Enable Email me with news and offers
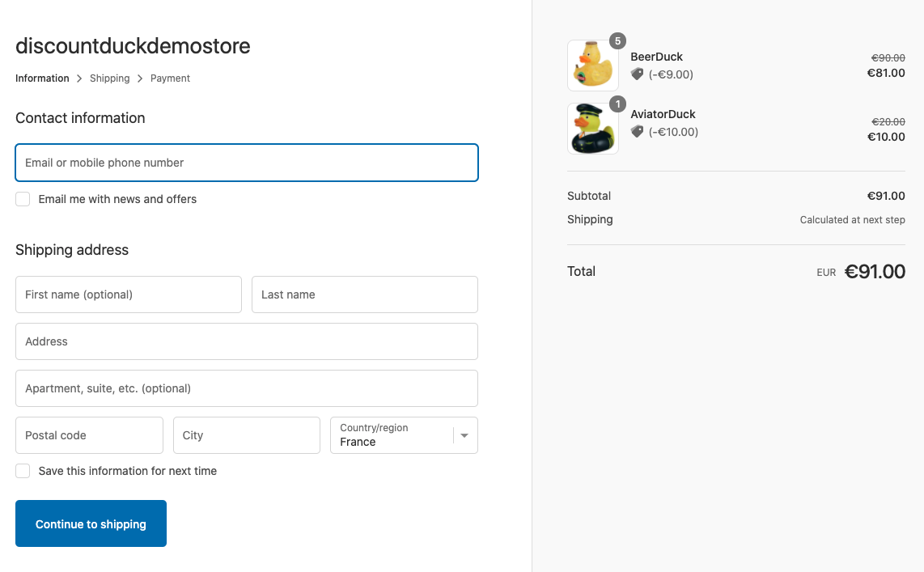 pos(23,199)
